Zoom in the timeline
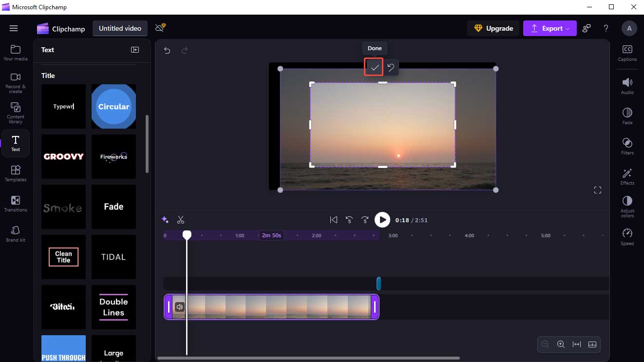The height and width of the screenshot is (362, 644). (x=561, y=344)
